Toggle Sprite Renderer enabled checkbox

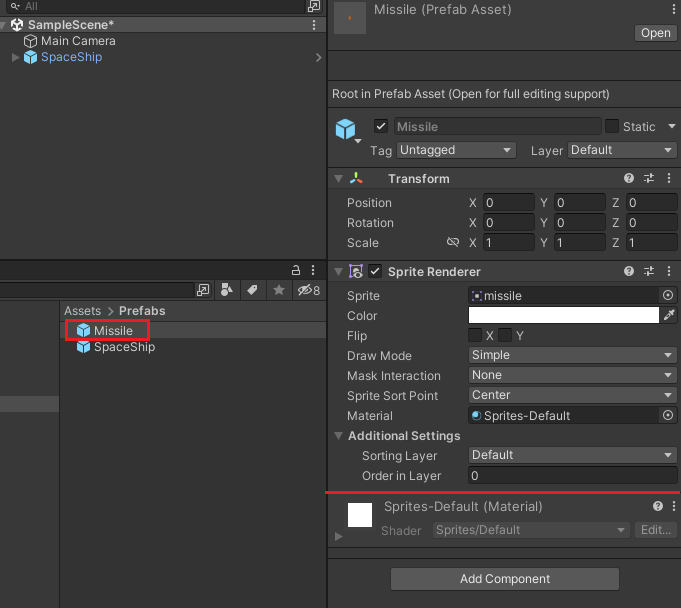tap(375, 271)
